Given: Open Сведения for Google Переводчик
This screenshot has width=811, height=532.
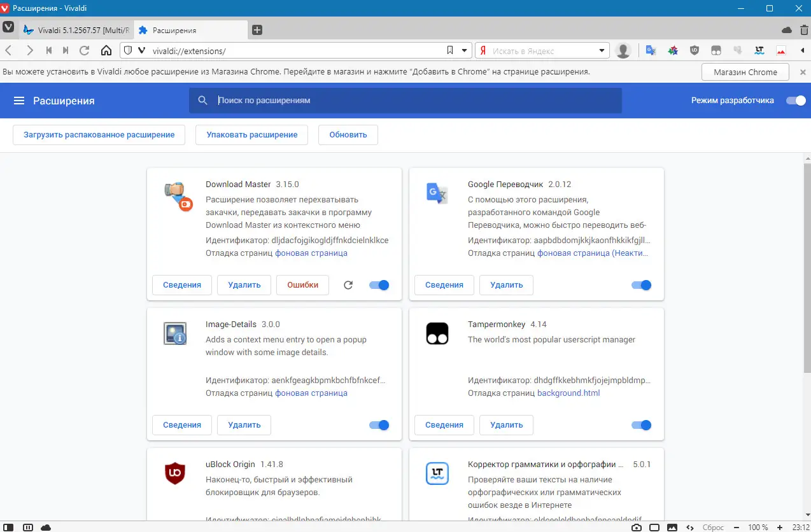Looking at the screenshot, I should (x=444, y=285).
